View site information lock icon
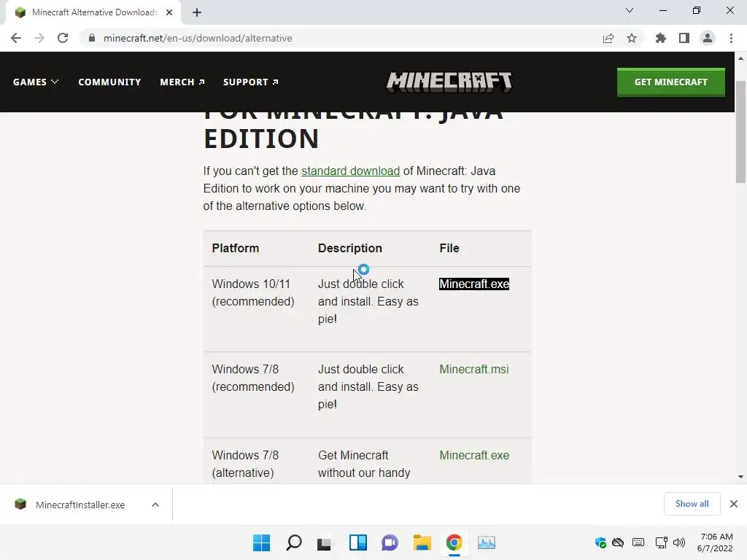747x560 pixels. 92,38
